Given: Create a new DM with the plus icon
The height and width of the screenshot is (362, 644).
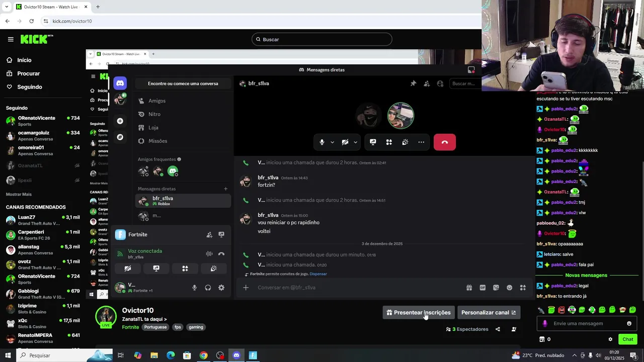Looking at the screenshot, I should [x=225, y=189].
